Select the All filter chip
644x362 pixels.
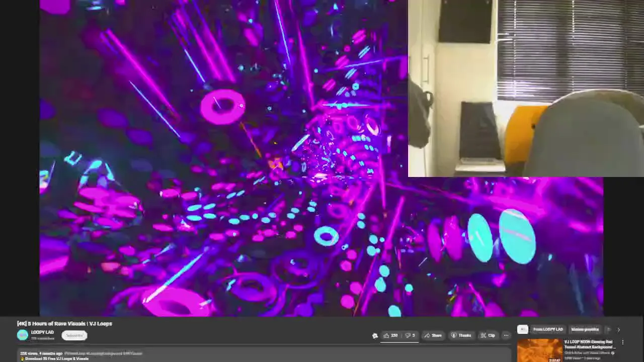point(523,329)
